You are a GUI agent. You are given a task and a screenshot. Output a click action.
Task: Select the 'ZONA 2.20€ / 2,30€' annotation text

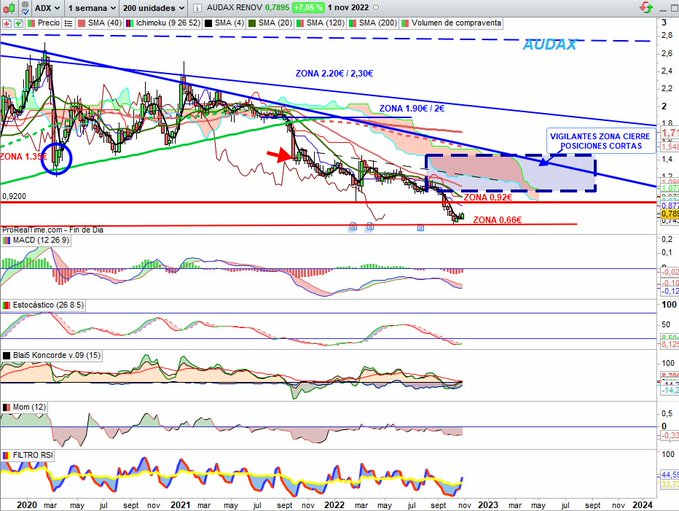tap(334, 74)
